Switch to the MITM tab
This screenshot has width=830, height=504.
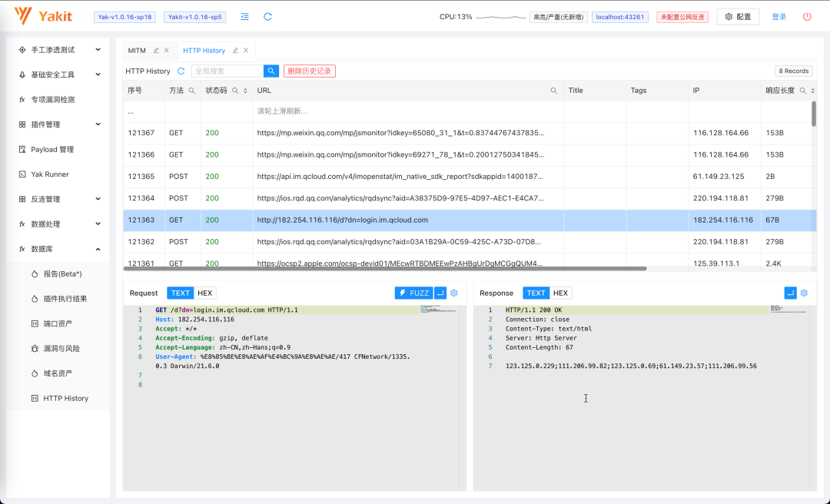(x=137, y=51)
